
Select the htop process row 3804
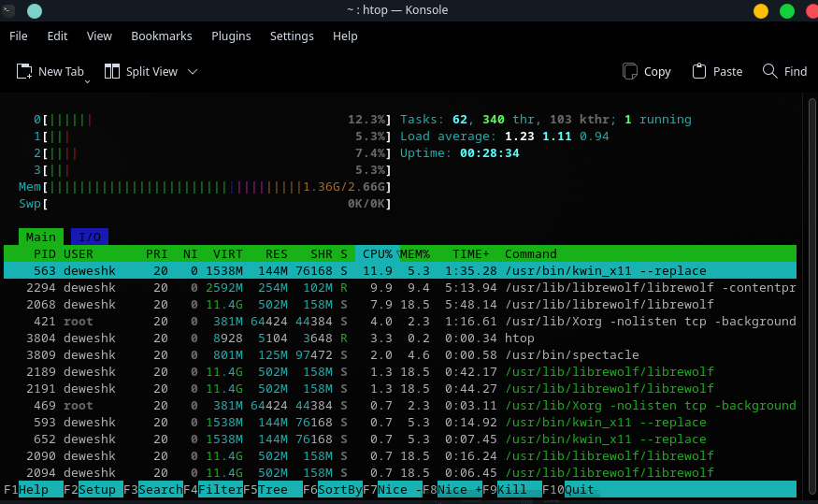400,338
